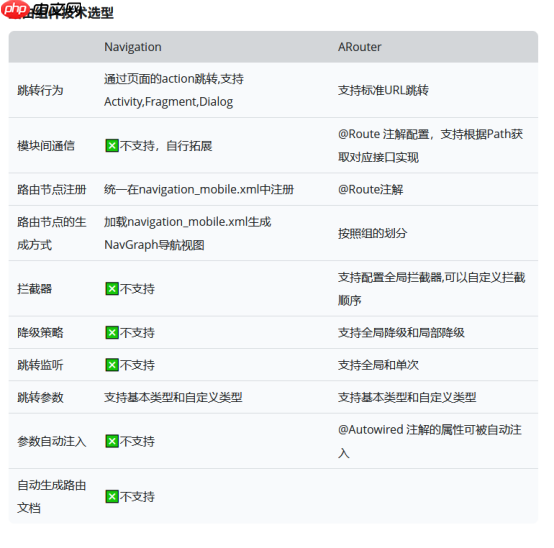Click the 模块间通信 row label
Image resolution: width=554 pixels, height=548 pixels.
pos(46,146)
